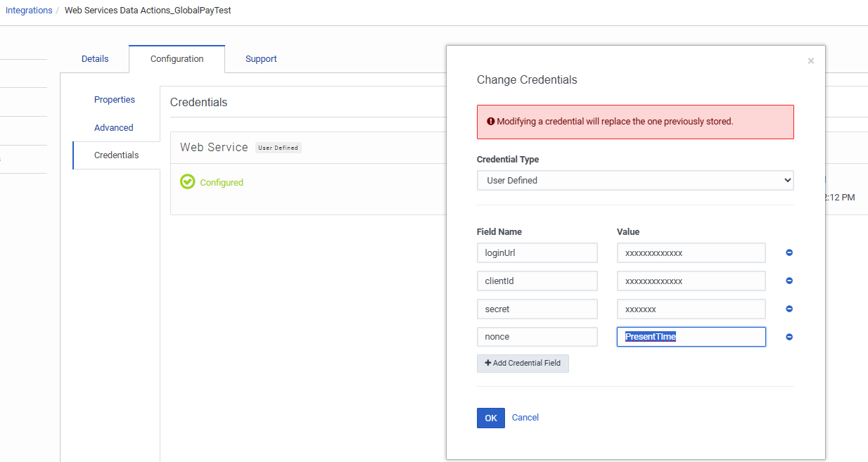The height and width of the screenshot is (462, 868).
Task: Switch to the Details tab
Action: pos(95,59)
